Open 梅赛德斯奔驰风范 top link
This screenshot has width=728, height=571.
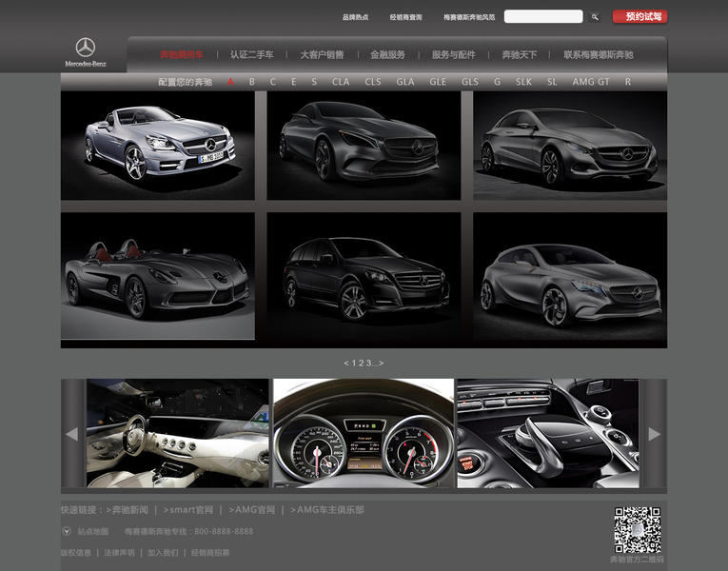click(469, 17)
